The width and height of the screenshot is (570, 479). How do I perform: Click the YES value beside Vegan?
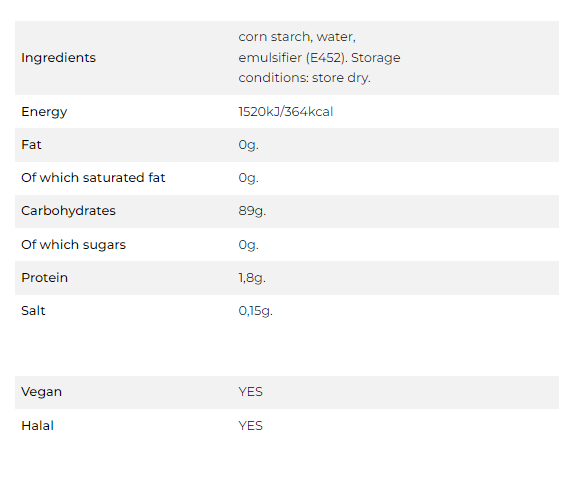(x=250, y=392)
